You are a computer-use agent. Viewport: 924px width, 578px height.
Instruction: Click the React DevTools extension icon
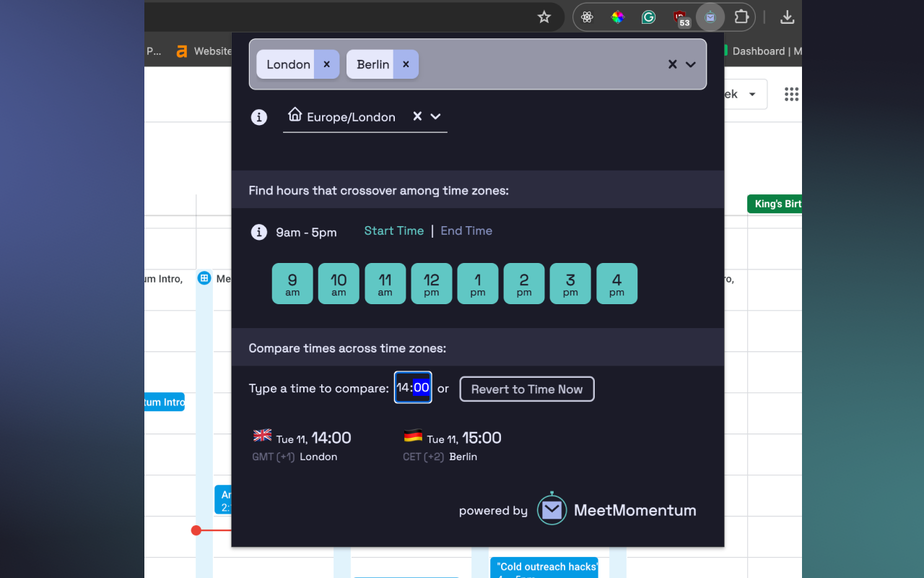[587, 17]
